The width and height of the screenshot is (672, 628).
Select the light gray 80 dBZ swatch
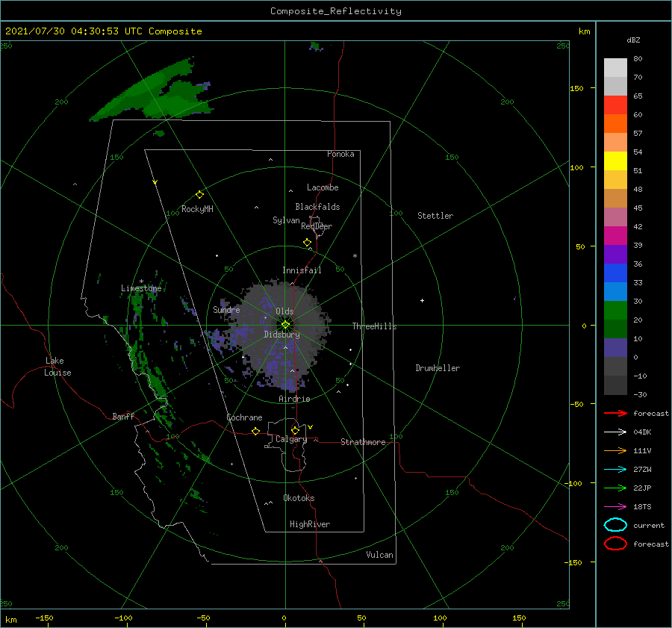point(615,68)
